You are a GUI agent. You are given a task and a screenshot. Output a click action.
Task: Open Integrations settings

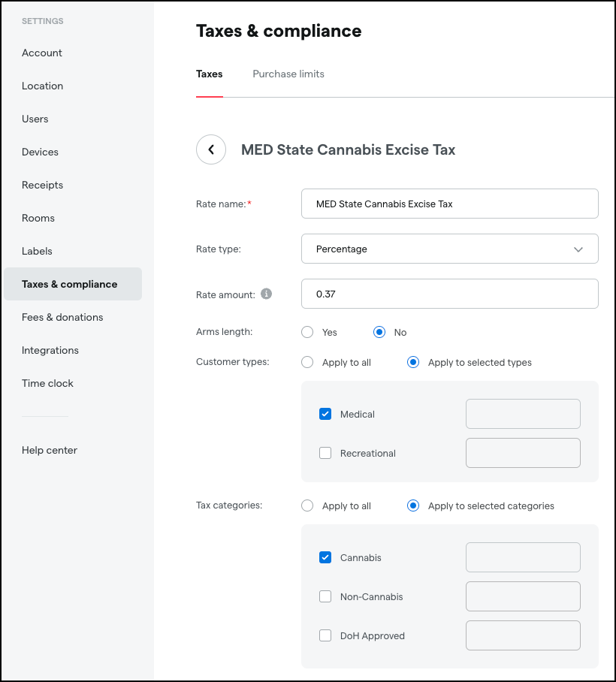click(50, 351)
